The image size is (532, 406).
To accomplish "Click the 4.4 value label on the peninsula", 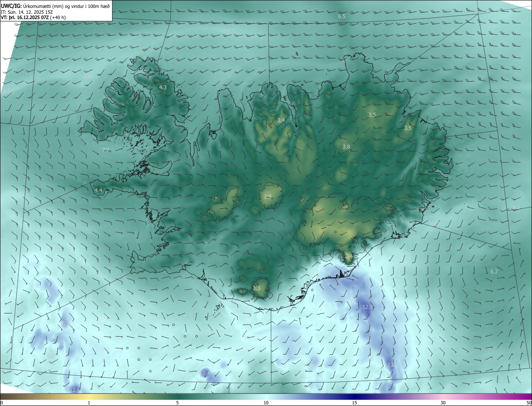I will pyautogui.click(x=99, y=191).
